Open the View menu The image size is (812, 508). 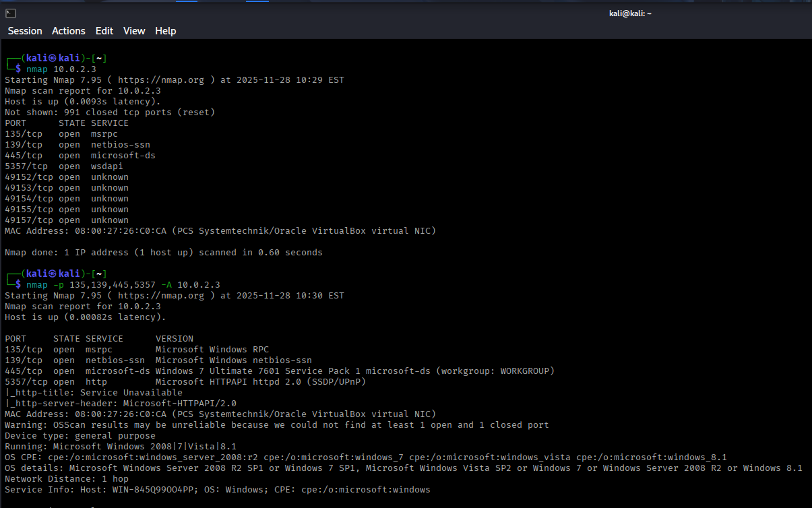coord(134,31)
